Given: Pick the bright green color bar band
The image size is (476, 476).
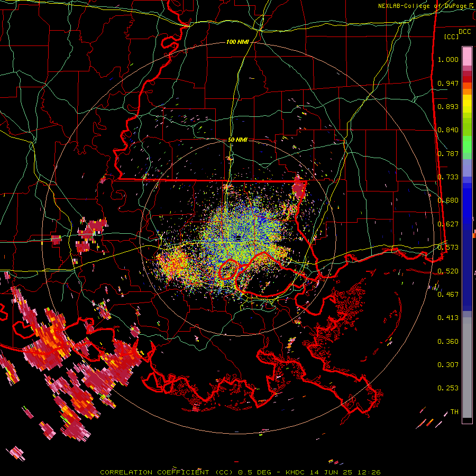Looking at the screenshot, I should [467, 144].
